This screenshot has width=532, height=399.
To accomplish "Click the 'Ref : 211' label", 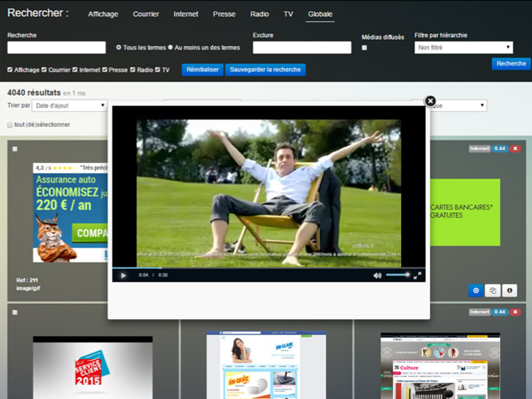I will [27, 280].
